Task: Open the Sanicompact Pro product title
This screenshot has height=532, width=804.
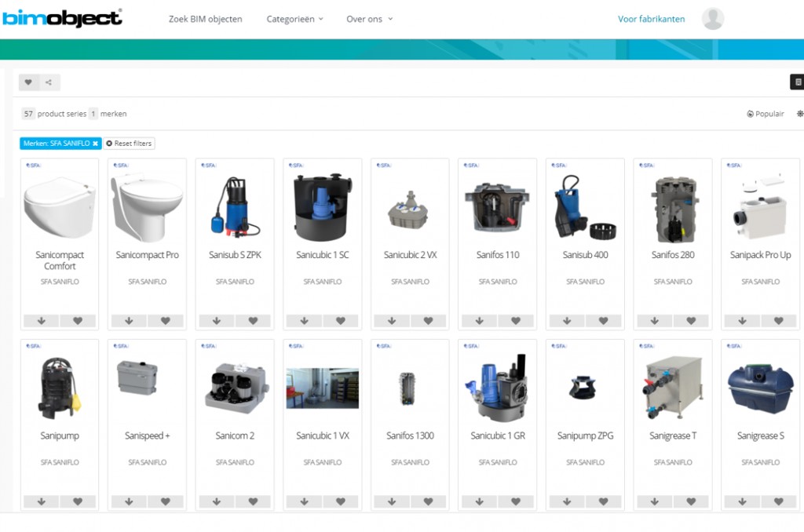Action: click(147, 255)
